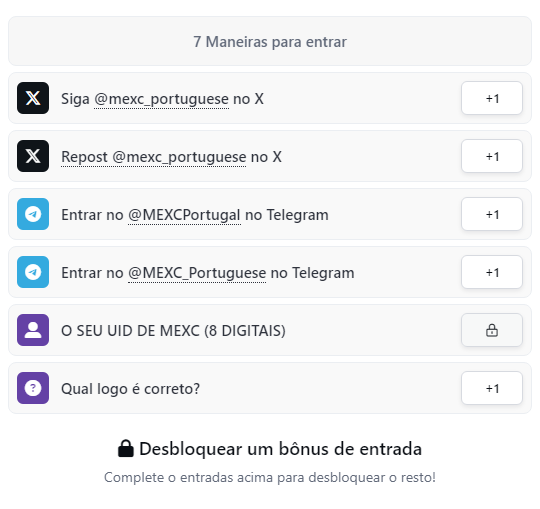Claim +1 for Qual logo é correto

492,388
